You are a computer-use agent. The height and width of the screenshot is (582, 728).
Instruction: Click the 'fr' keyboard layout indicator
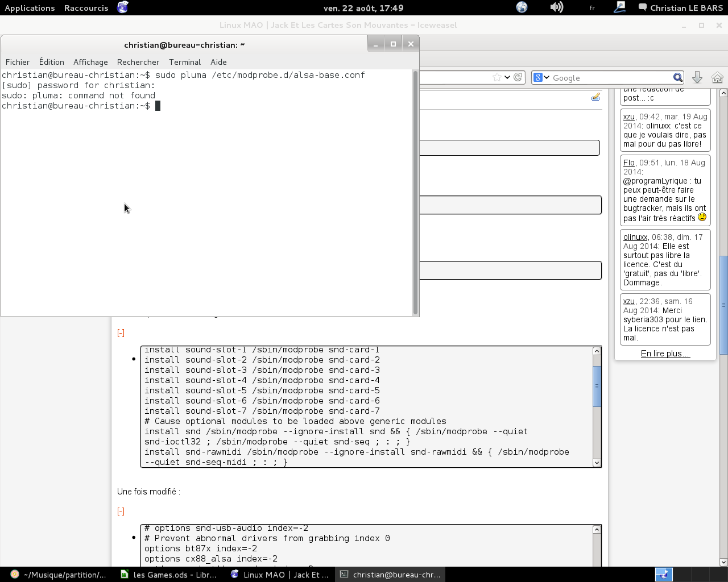[x=592, y=8]
